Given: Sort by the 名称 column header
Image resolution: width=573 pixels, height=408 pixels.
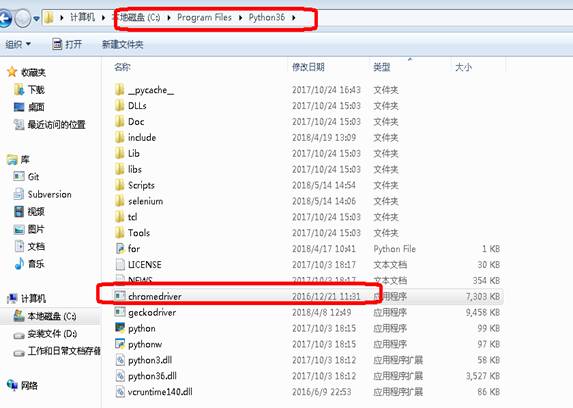Looking at the screenshot, I should point(122,67).
